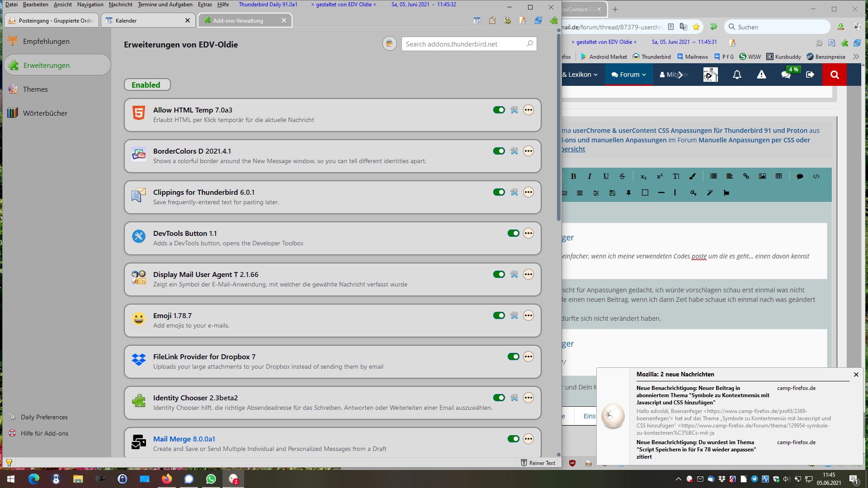Click the Suchen search box in Firefox

coord(777,27)
